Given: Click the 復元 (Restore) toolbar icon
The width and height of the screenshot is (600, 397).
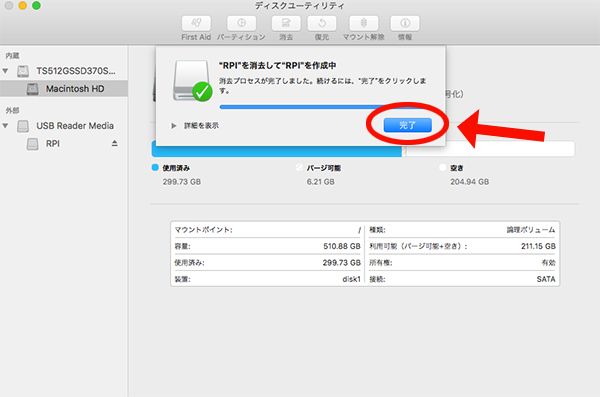Looking at the screenshot, I should [322, 23].
